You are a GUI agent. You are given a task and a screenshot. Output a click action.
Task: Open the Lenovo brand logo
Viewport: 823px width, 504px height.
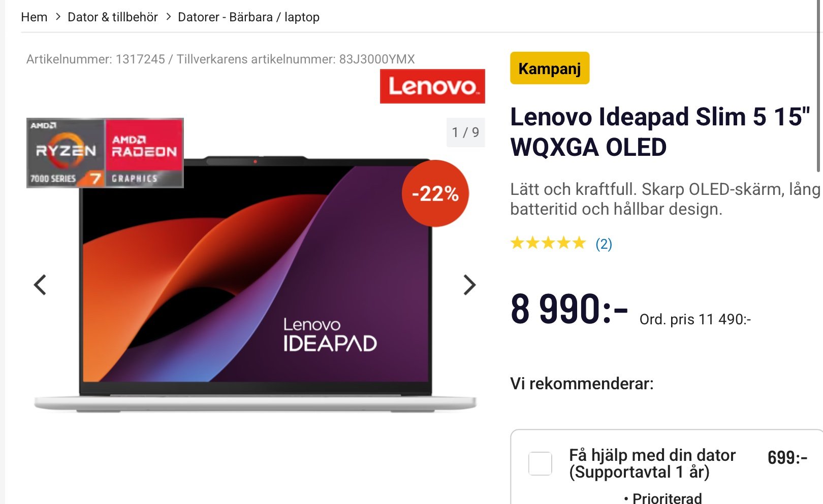point(432,86)
